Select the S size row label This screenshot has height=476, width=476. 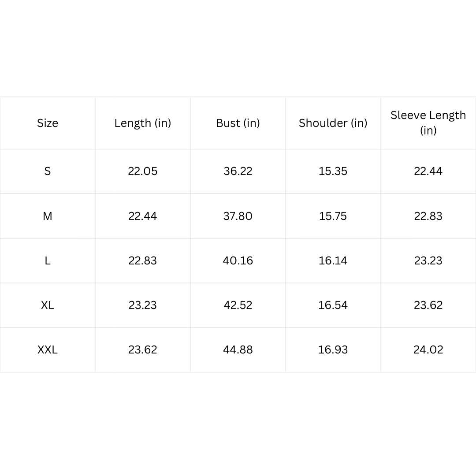click(x=48, y=171)
